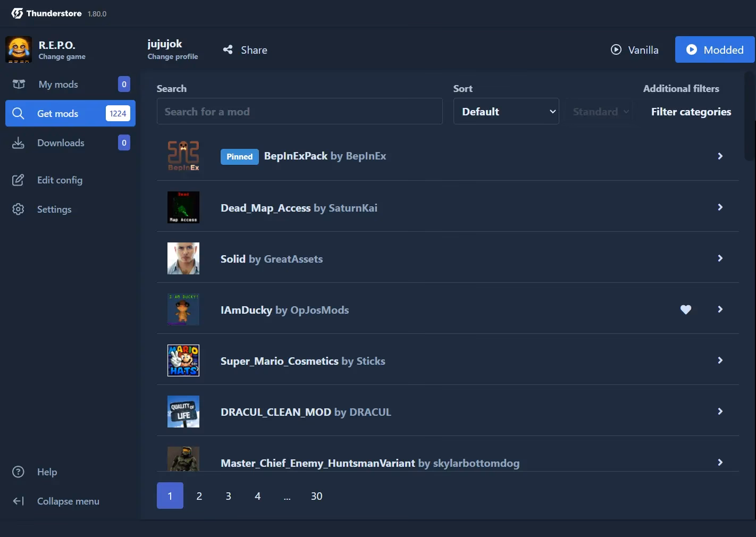Image resolution: width=756 pixels, height=537 pixels.
Task: Open the Filter categories button
Action: click(691, 111)
